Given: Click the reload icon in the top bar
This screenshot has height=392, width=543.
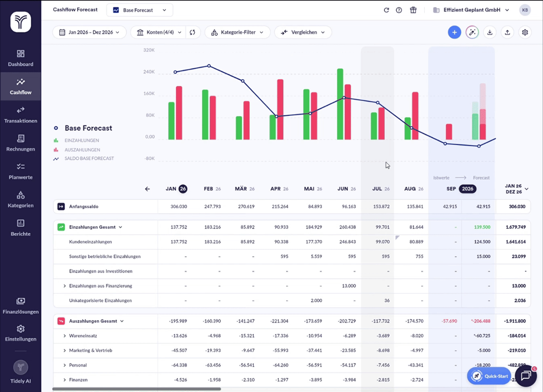Looking at the screenshot, I should coord(386,10).
